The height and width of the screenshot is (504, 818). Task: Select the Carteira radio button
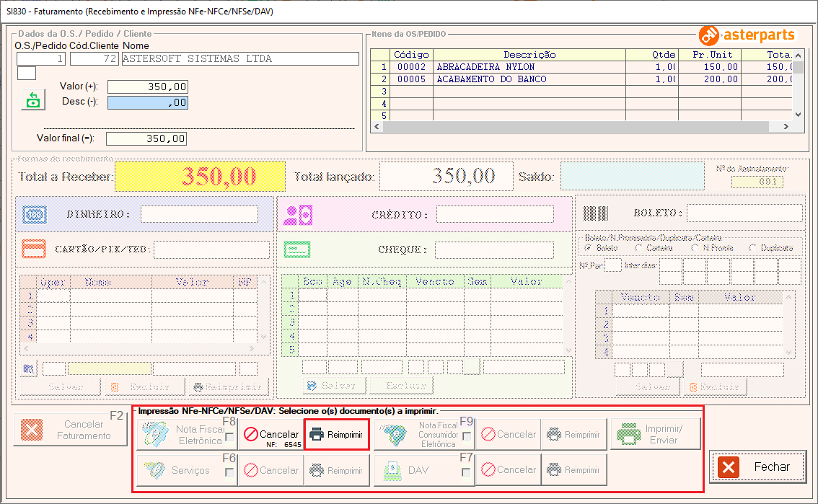point(638,248)
